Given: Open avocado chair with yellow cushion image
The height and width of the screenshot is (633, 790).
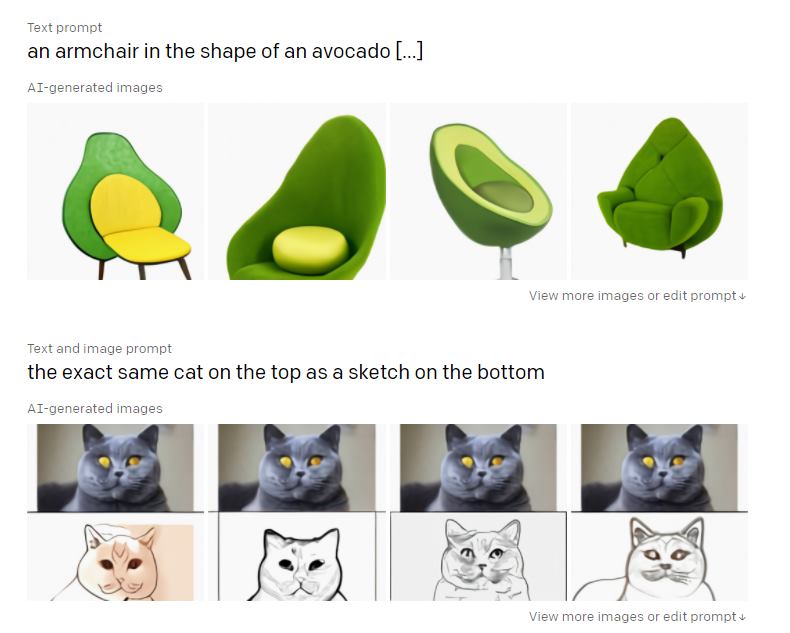Looking at the screenshot, I should click(x=115, y=192).
